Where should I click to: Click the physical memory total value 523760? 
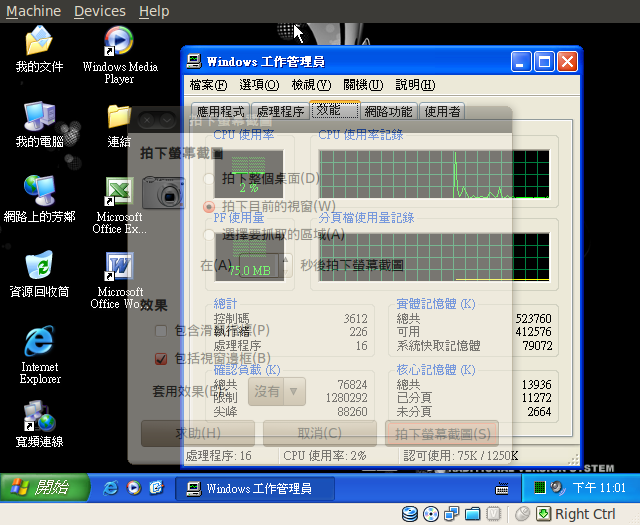coord(533,318)
